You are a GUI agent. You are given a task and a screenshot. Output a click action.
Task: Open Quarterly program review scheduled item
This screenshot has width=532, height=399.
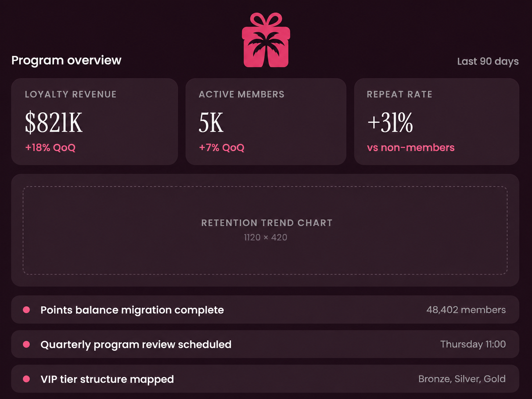[265, 344]
